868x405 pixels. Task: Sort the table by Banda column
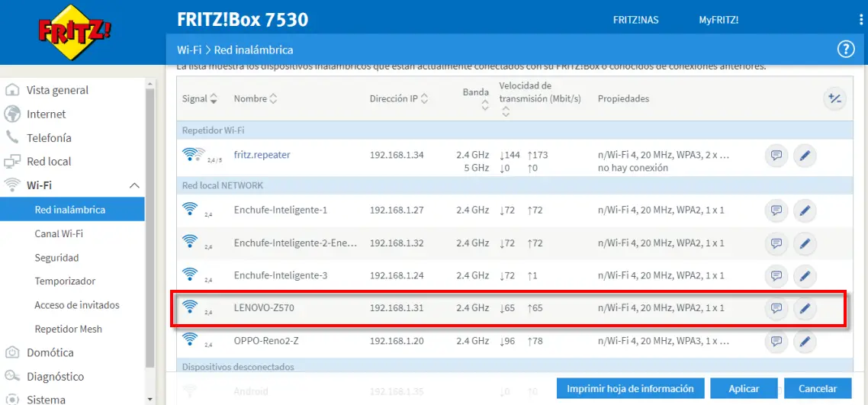click(x=485, y=104)
